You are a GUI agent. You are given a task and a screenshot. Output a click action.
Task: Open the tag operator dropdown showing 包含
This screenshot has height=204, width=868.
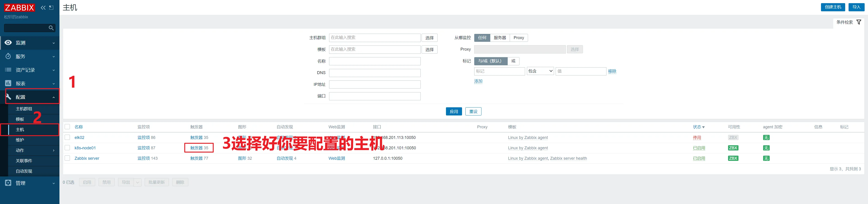click(x=540, y=71)
